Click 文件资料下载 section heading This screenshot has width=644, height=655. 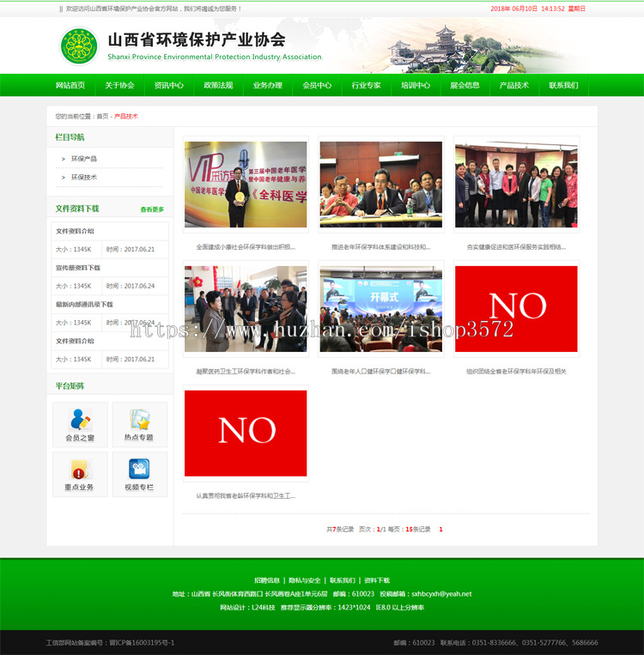coord(77,209)
